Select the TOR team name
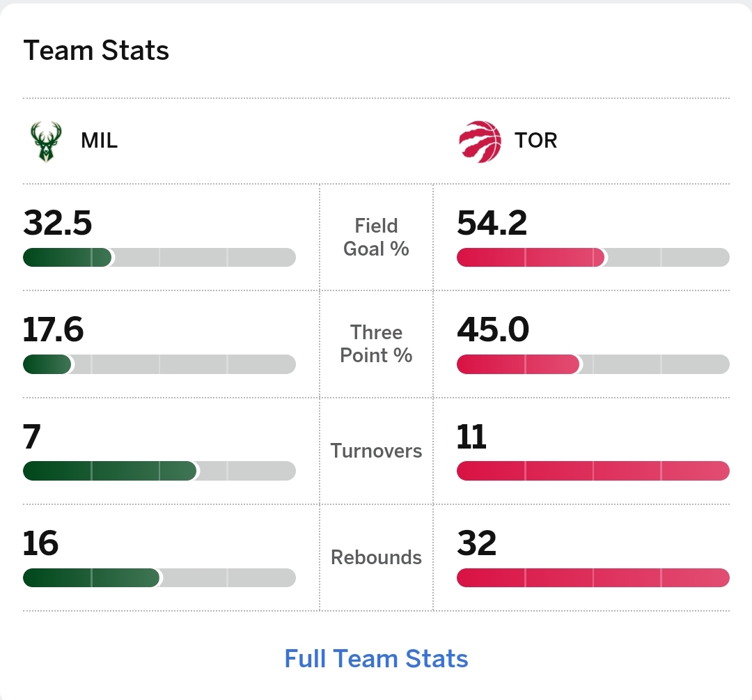Screen dimensions: 752x700 (x=535, y=141)
